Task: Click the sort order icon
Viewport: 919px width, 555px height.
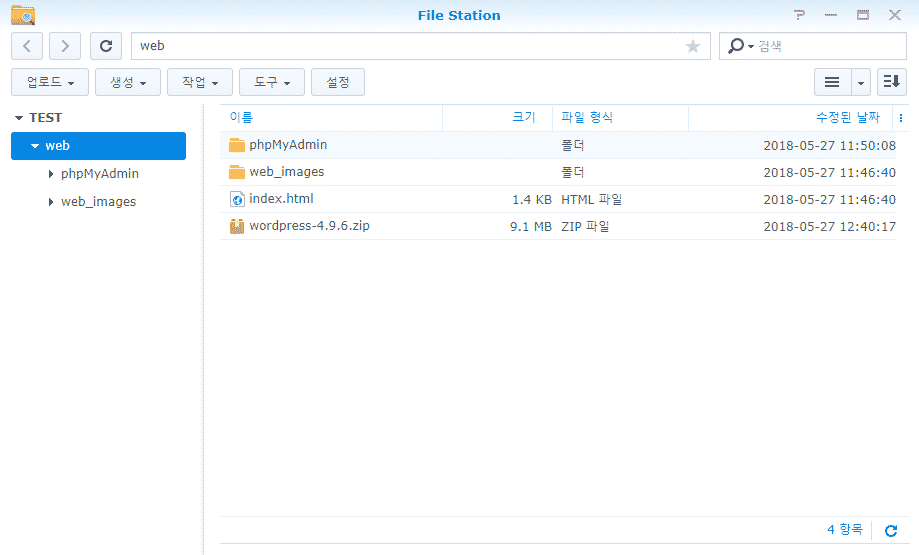Action: click(891, 82)
